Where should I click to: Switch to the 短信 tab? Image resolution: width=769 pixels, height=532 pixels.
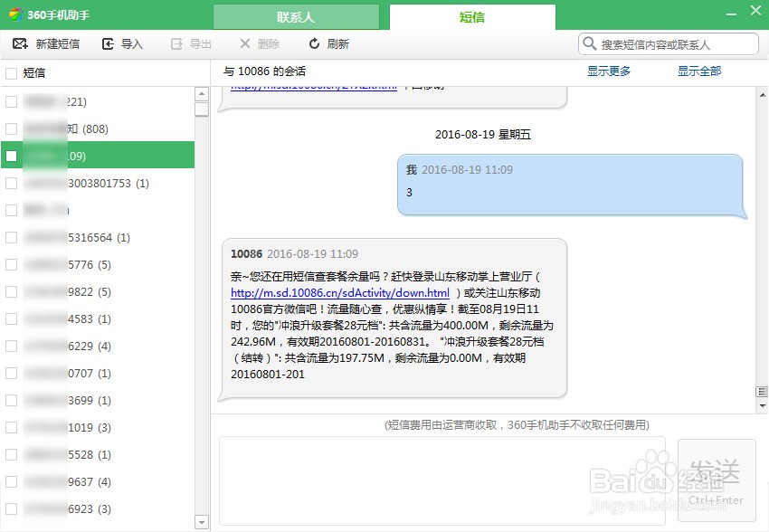coord(472,17)
